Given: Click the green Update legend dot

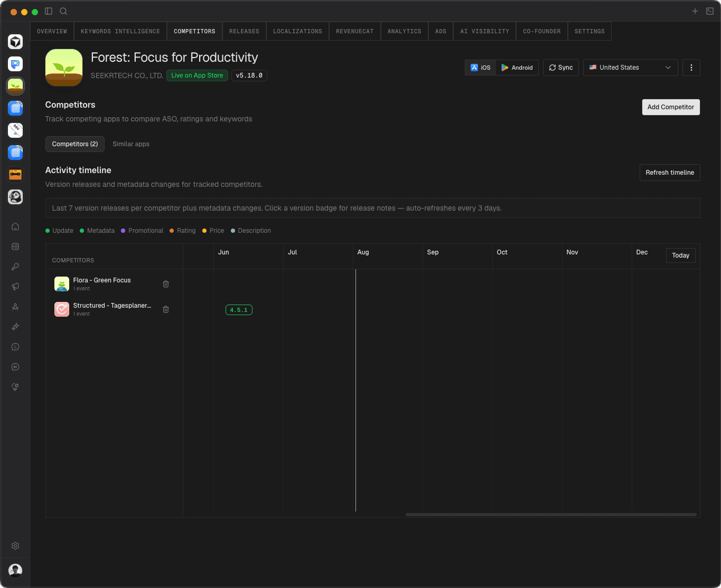Looking at the screenshot, I should pos(48,231).
